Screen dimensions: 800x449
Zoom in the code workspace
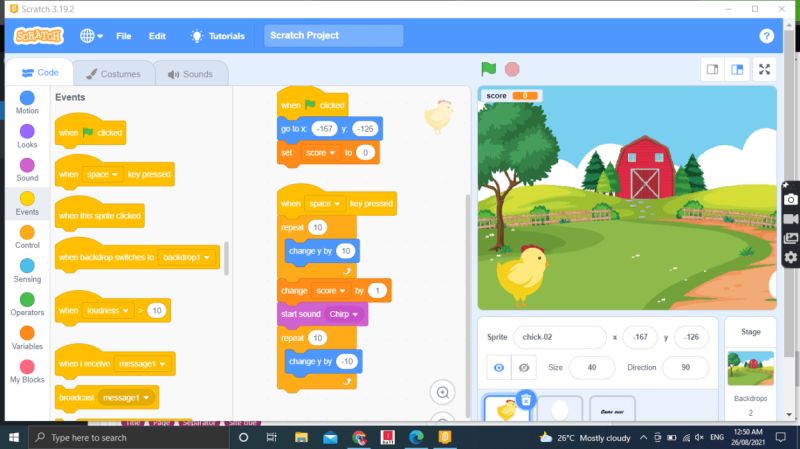pos(442,392)
